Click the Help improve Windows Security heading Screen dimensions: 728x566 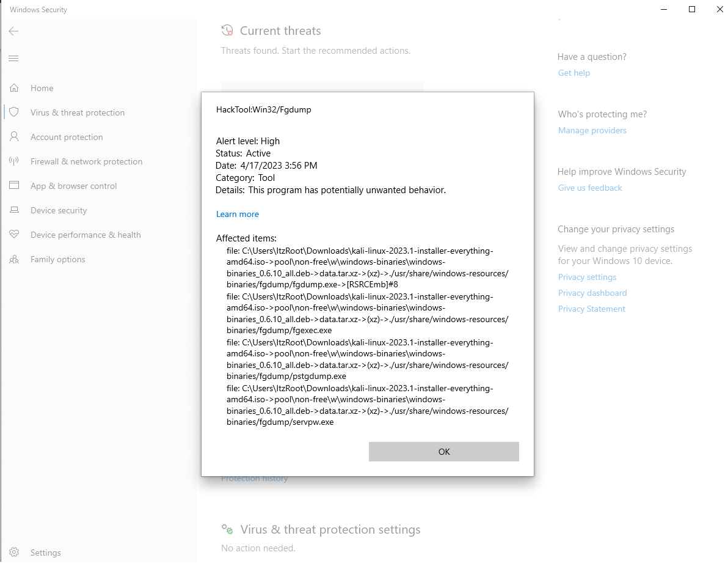(x=622, y=172)
